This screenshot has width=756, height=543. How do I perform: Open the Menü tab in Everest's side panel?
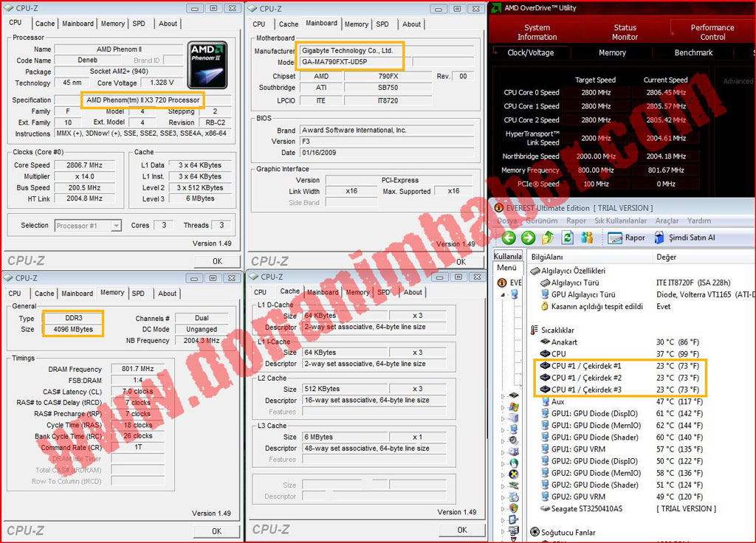(506, 268)
